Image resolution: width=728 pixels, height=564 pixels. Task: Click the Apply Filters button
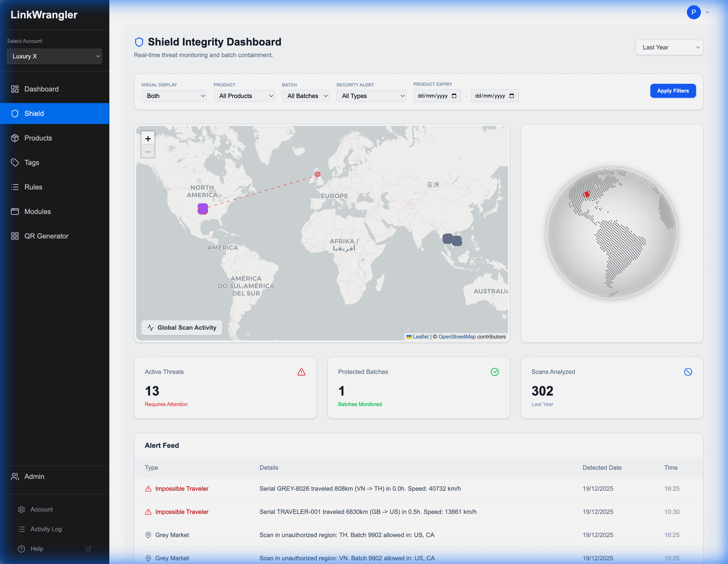[673, 91]
